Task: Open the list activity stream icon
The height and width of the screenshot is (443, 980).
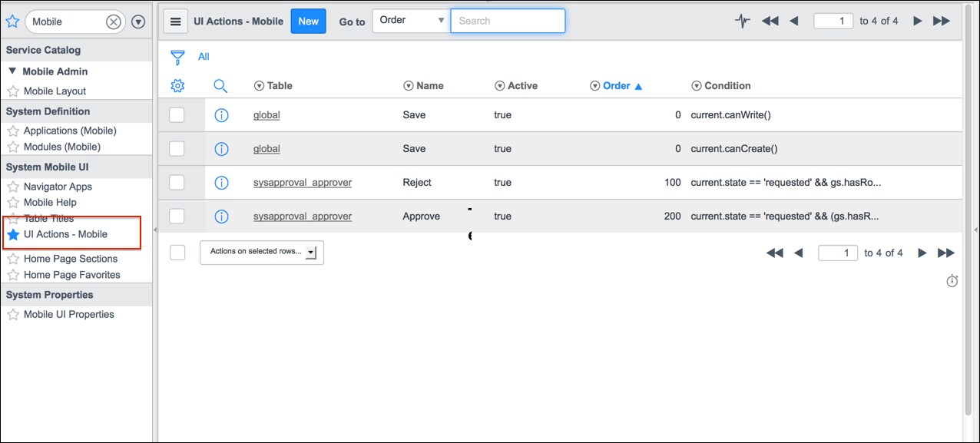Action: point(741,21)
